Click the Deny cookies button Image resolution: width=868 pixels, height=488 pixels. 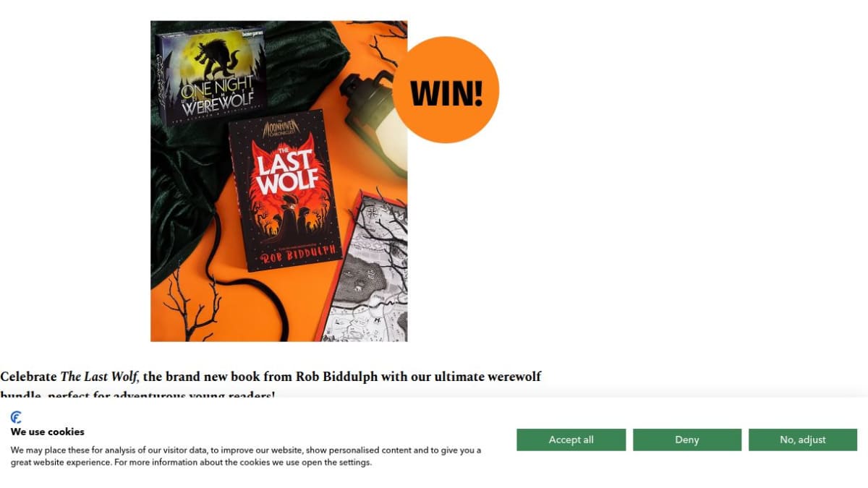click(687, 440)
